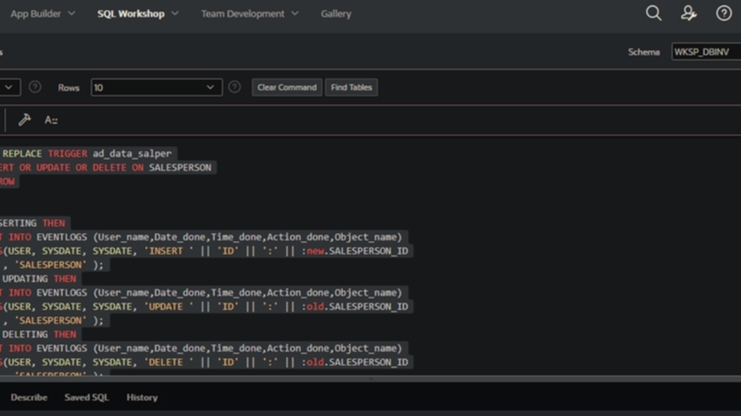
Task: Click the Team Development chevron arrow
Action: 295,13
